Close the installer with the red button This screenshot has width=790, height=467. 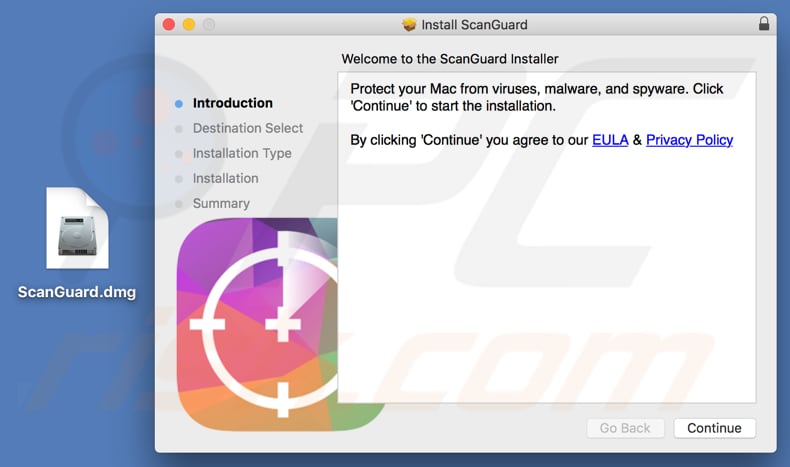[x=169, y=24]
